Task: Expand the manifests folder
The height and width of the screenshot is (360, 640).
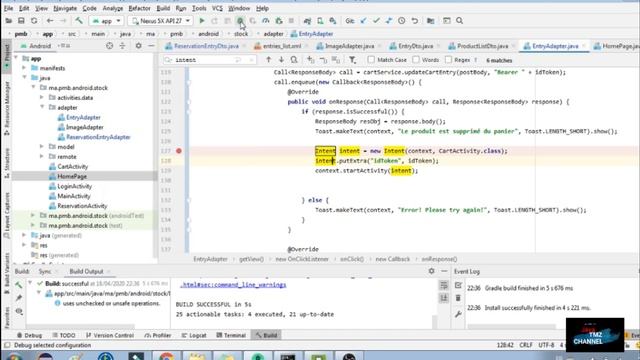Action: coord(24,68)
